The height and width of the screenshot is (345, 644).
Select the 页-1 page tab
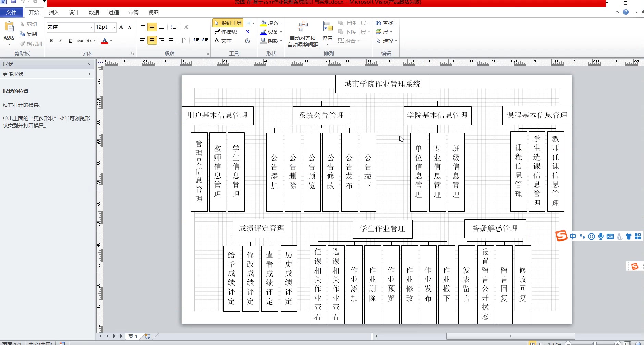pos(133,336)
